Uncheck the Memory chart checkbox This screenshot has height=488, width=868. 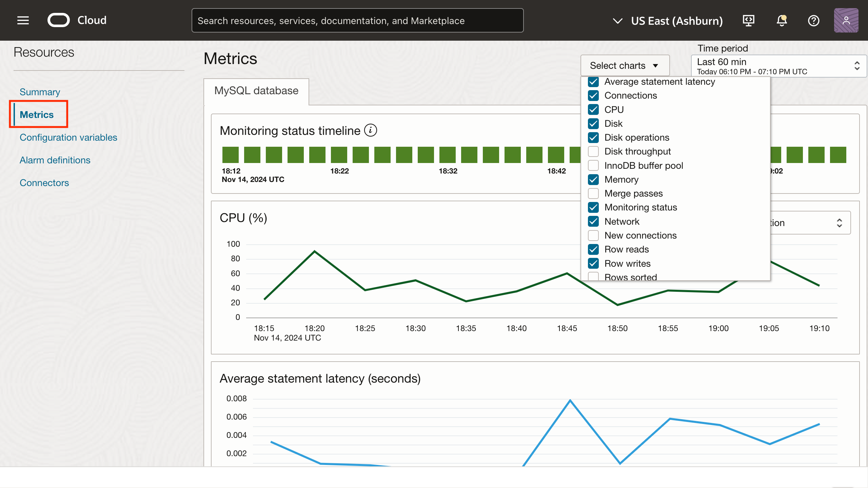593,180
